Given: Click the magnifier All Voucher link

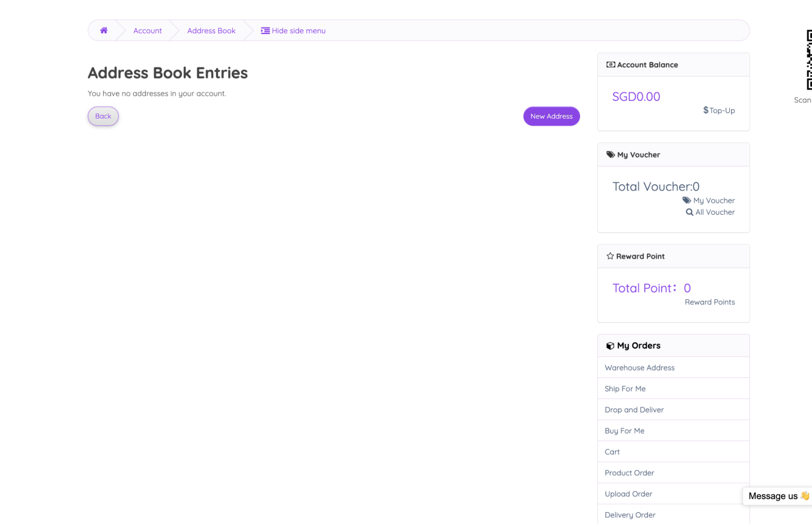Looking at the screenshot, I should click(x=710, y=212).
